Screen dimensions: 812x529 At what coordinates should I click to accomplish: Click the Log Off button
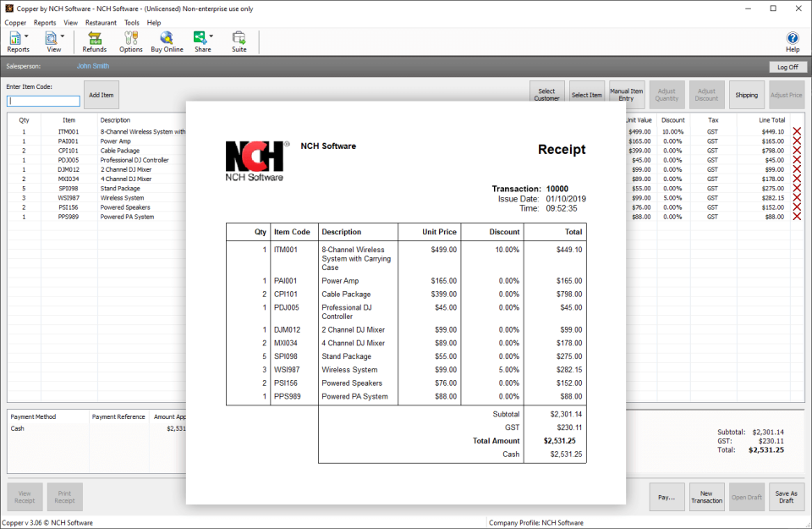(x=787, y=67)
